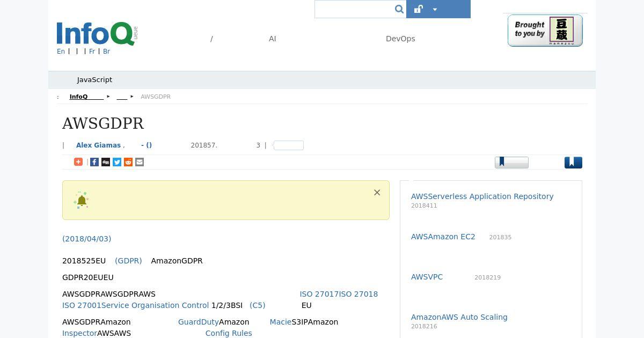
Task: Open the Macie link
Action: tap(281, 322)
